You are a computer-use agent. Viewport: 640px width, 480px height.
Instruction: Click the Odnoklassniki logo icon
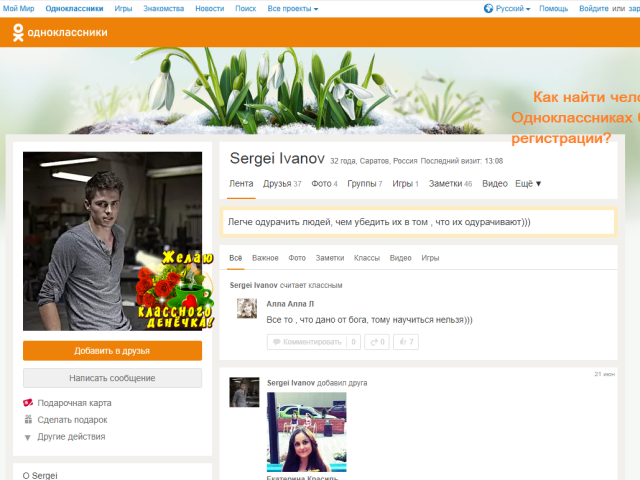[18, 32]
